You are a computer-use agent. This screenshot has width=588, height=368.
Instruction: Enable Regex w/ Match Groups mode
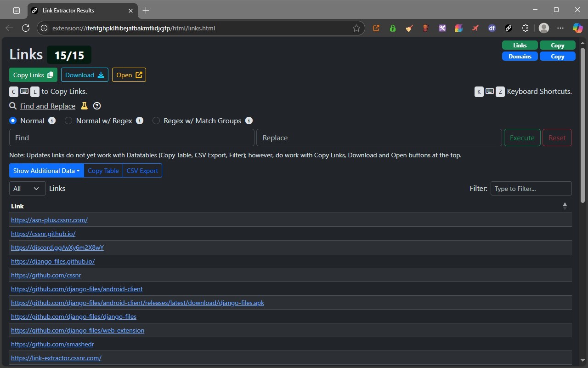(156, 121)
